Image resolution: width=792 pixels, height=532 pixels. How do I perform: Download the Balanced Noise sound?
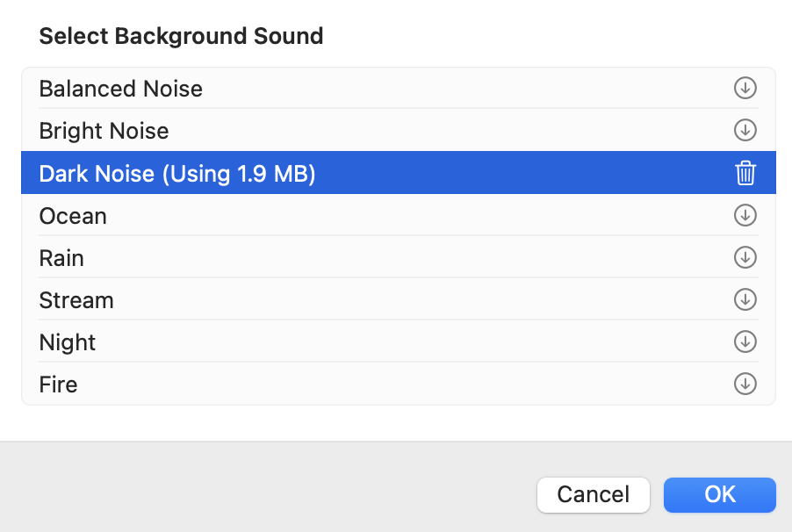coord(745,89)
